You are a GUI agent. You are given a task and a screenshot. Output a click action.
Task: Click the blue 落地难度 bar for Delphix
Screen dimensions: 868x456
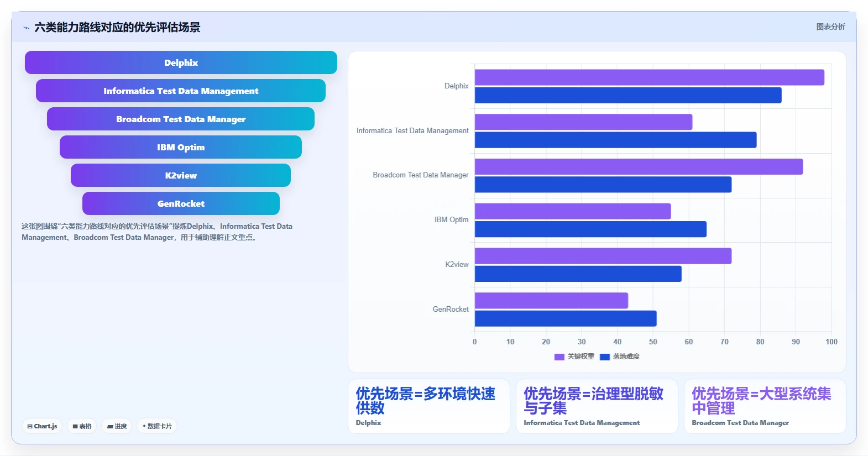pyautogui.click(x=628, y=95)
